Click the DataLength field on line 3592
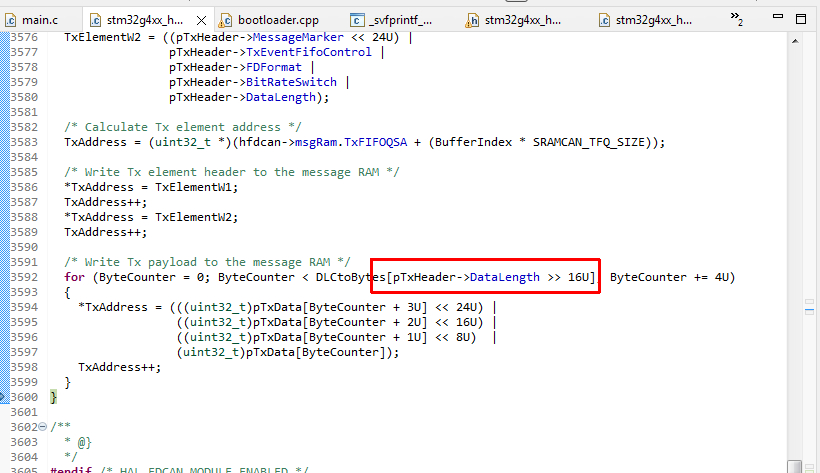Screen dimensions: 820x473 click(x=505, y=277)
